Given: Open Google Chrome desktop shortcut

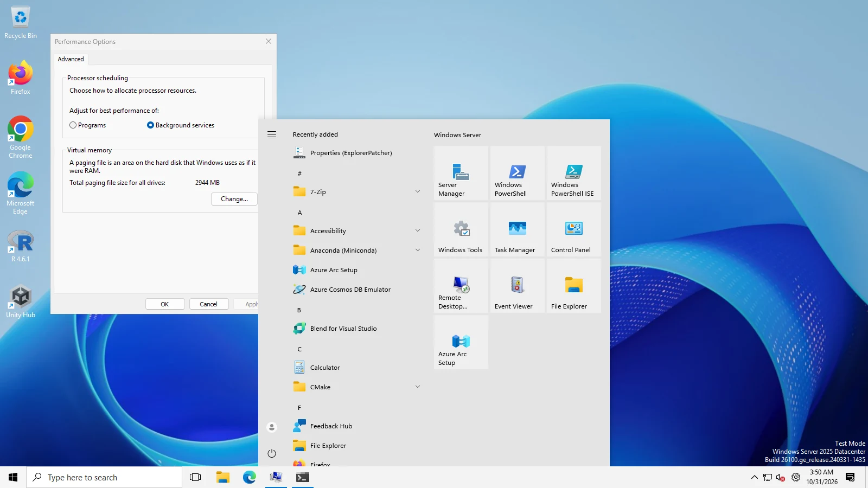Looking at the screenshot, I should (21, 138).
